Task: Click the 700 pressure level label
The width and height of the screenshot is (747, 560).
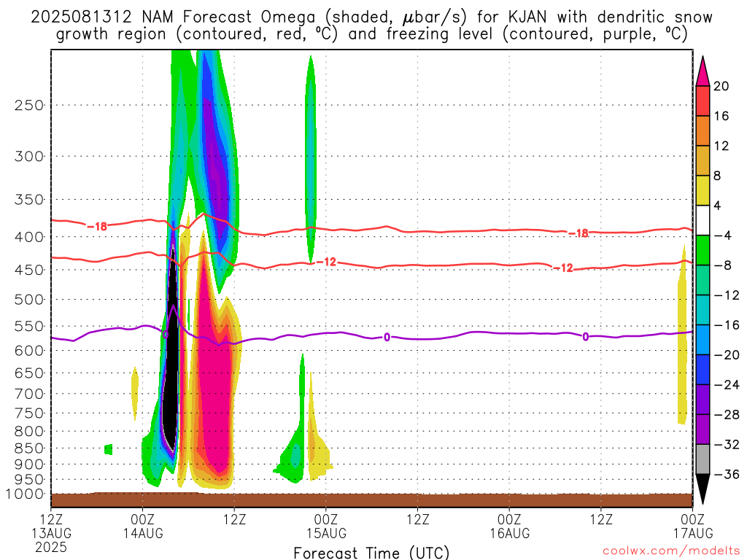Action: [x=29, y=394]
